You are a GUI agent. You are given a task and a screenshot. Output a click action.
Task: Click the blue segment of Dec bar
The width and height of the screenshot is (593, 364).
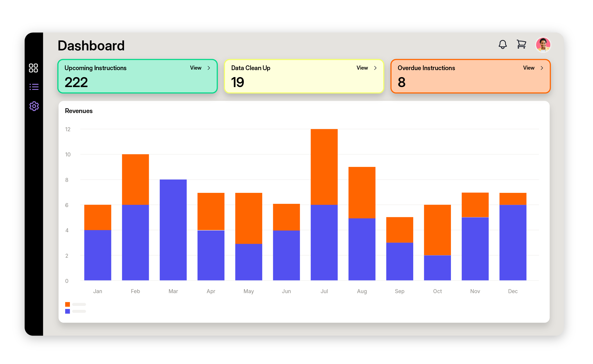pyautogui.click(x=513, y=242)
